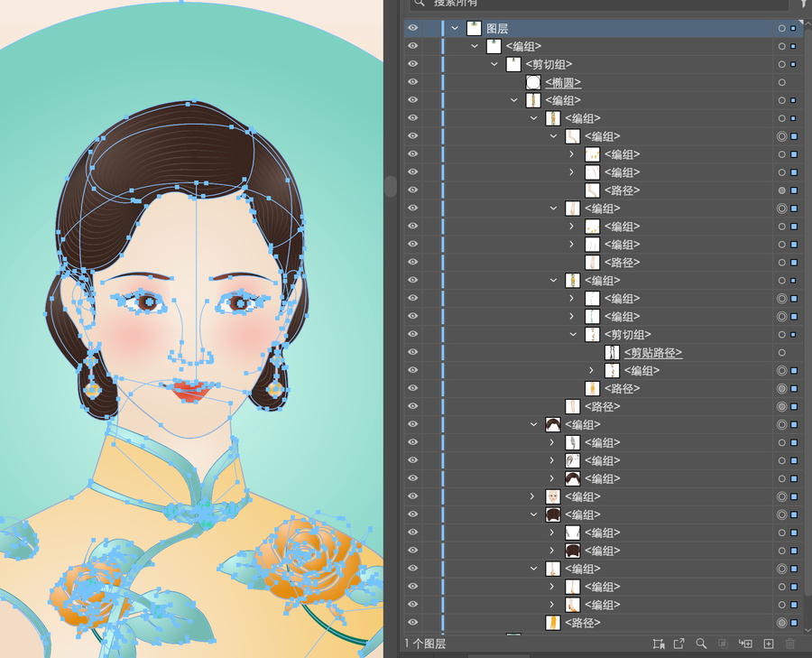The width and height of the screenshot is (812, 658).
Task: Hide the <编组> directly below <剪贴路径> row
Action: pyautogui.click(x=412, y=370)
